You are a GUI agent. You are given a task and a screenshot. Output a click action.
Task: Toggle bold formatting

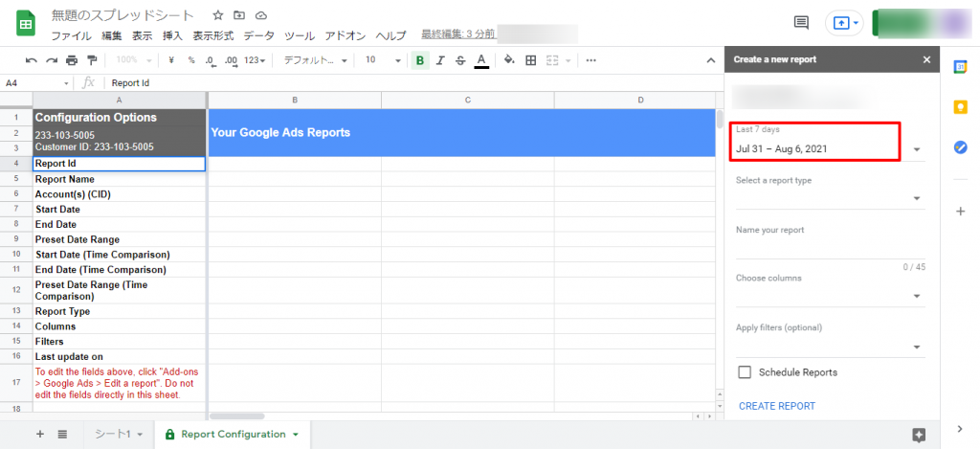tap(420, 60)
